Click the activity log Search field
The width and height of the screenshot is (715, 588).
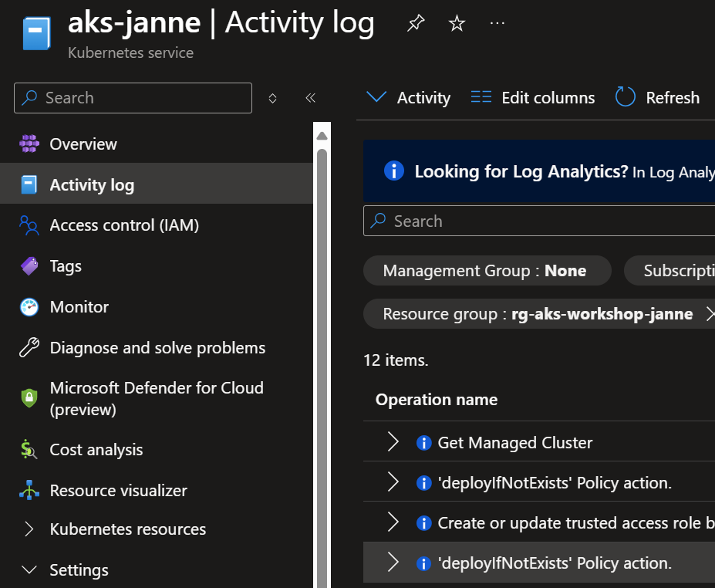coord(539,221)
